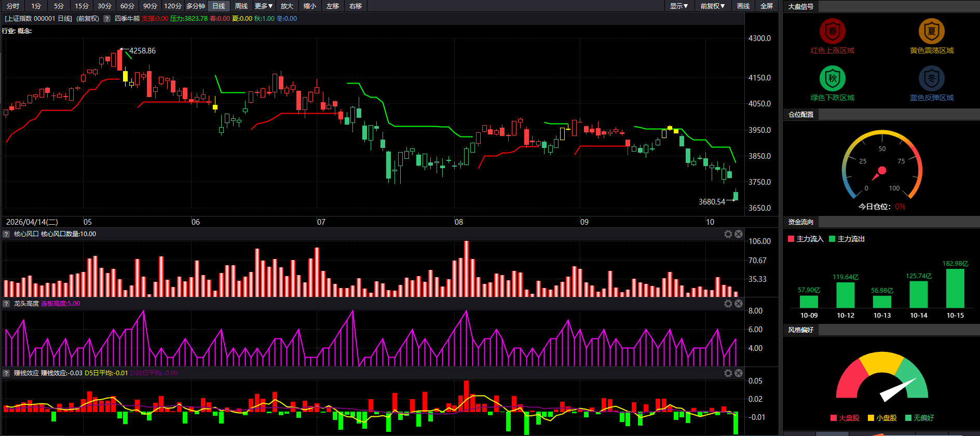Open settings gear of 核心风口 indicator panel
The image size is (980, 436).
click(x=728, y=234)
